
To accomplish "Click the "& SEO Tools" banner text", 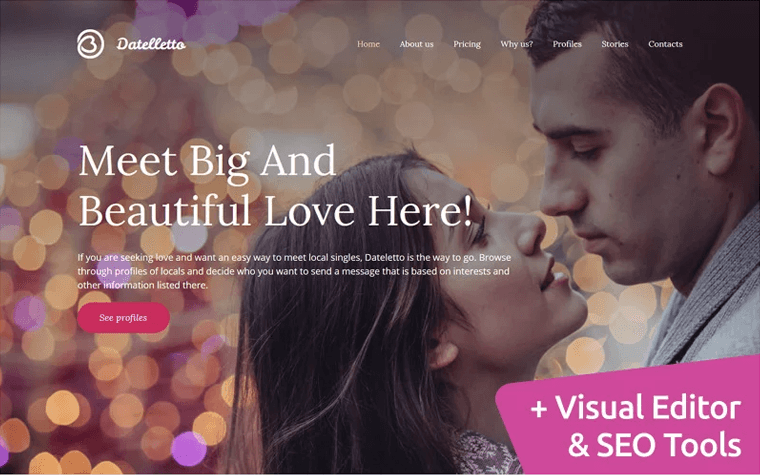I will 654,444.
